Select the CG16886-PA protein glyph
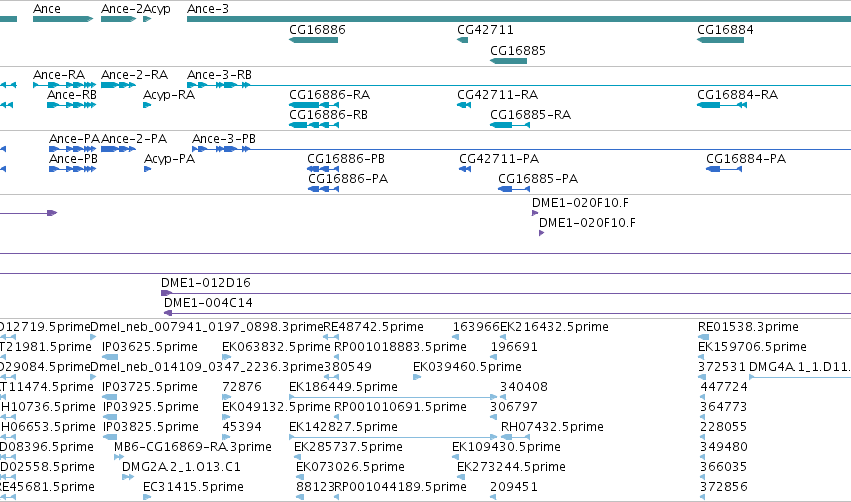The height and width of the screenshot is (502, 851). [x=323, y=189]
